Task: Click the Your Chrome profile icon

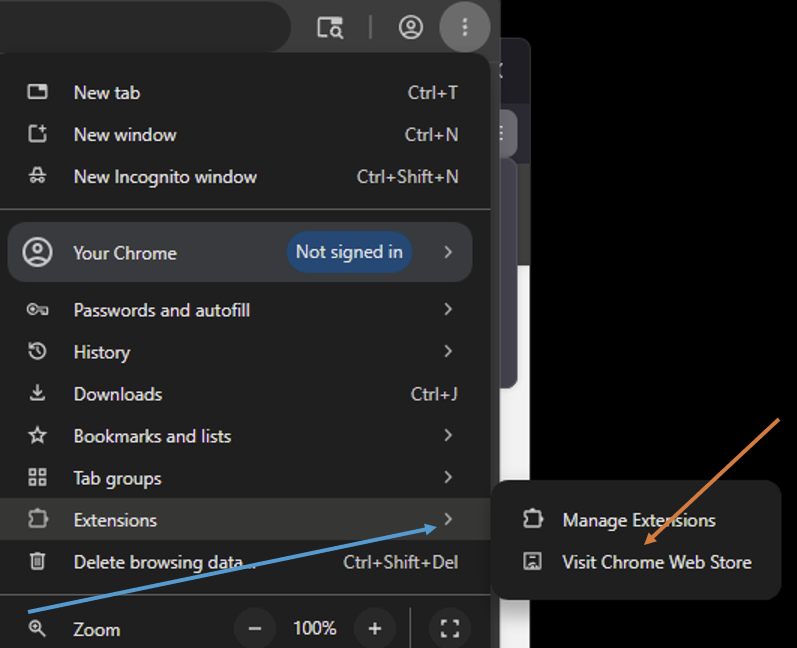Action: pos(37,252)
